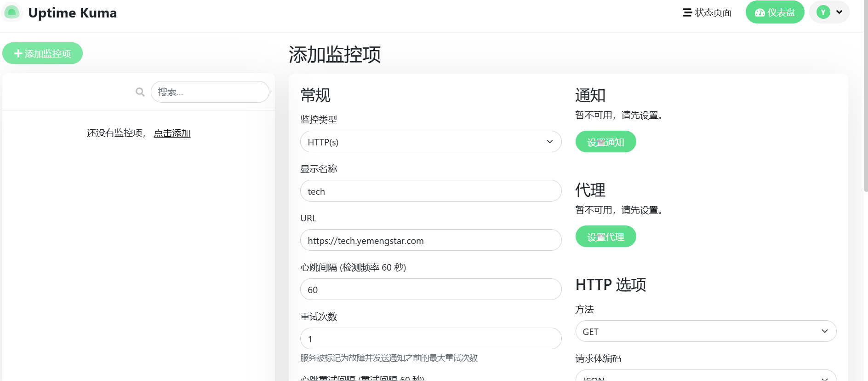Click the 设置代理 setup proxy button
868x381 pixels.
tap(605, 237)
